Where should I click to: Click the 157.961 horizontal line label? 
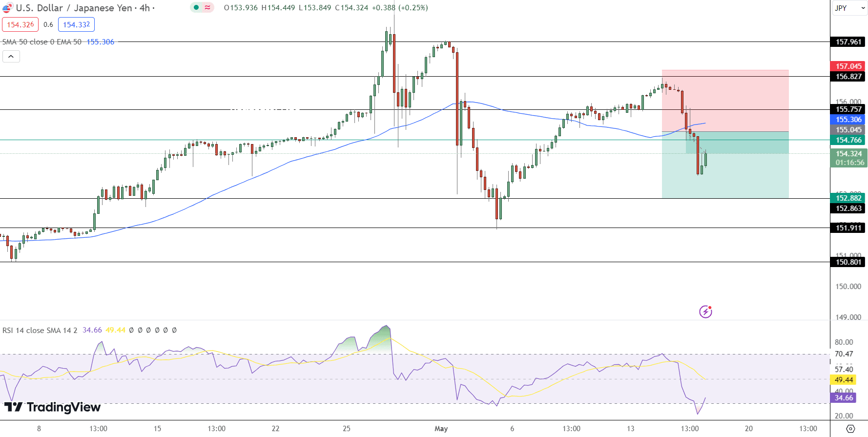(848, 42)
